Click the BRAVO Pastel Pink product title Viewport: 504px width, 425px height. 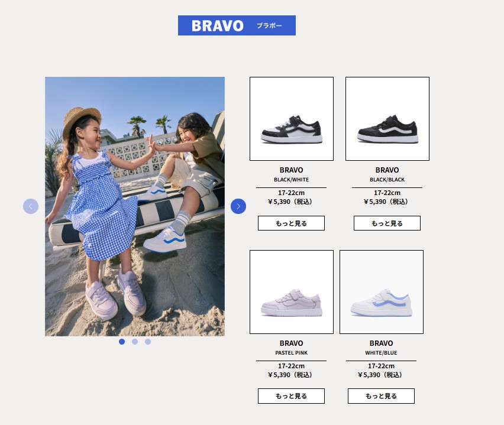pos(291,343)
